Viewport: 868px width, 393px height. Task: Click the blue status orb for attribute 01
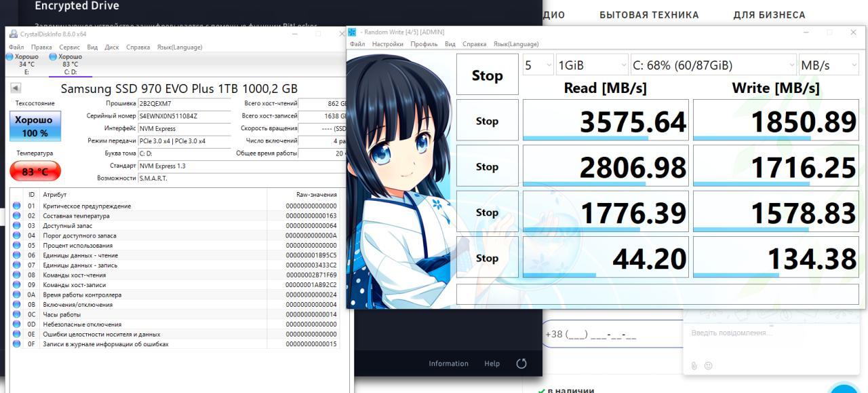pos(17,206)
